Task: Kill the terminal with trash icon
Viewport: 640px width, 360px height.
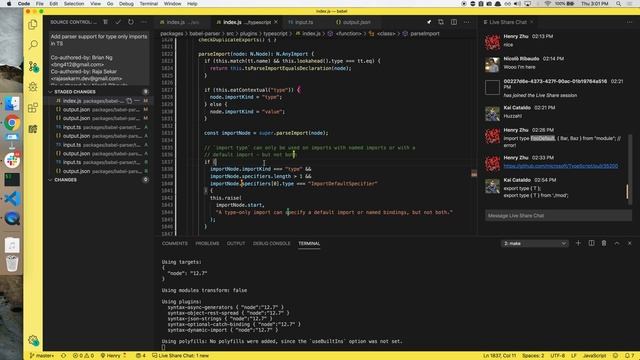Action: point(604,243)
